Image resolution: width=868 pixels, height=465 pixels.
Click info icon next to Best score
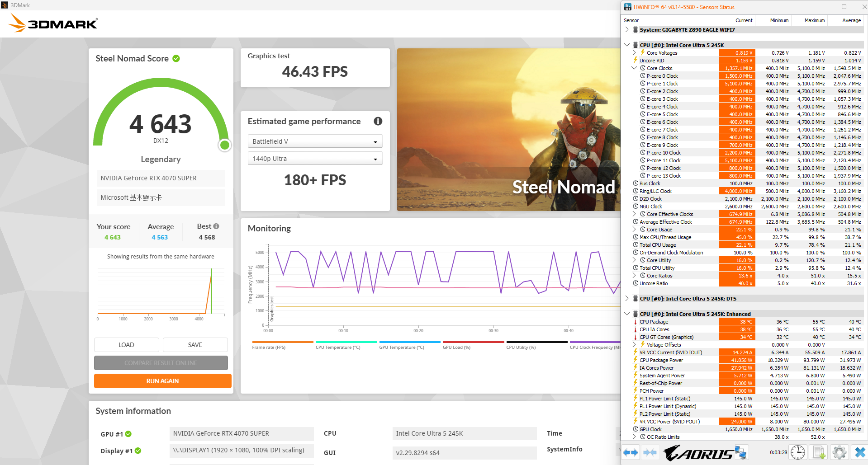coord(216,226)
